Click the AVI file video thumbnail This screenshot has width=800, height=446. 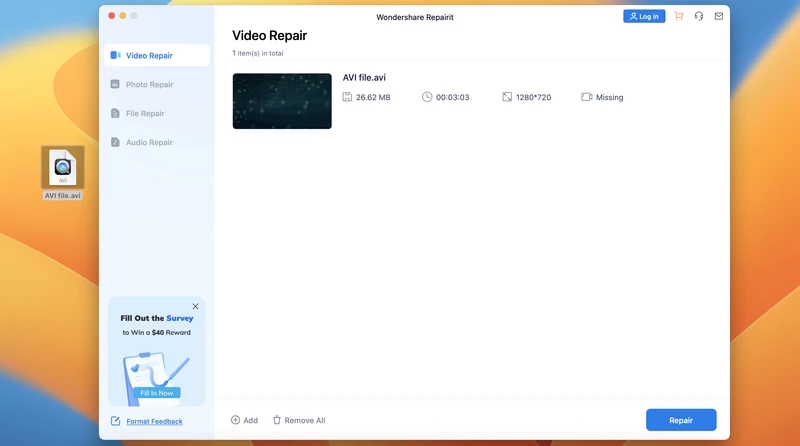[x=282, y=101]
